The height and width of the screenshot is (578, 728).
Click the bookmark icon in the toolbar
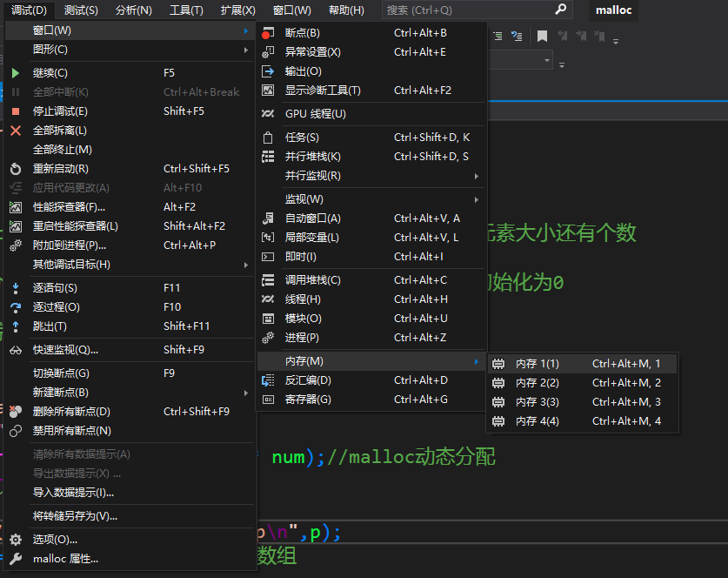pyautogui.click(x=542, y=37)
